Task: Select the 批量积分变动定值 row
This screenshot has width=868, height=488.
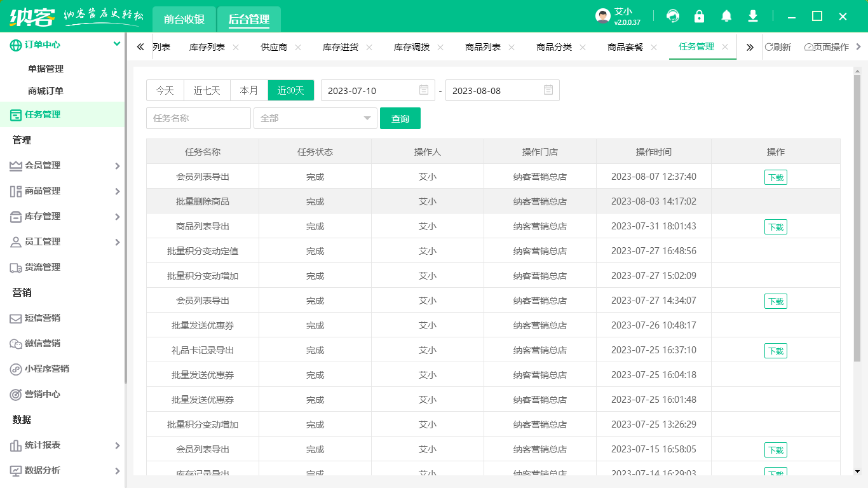Action: pos(493,251)
